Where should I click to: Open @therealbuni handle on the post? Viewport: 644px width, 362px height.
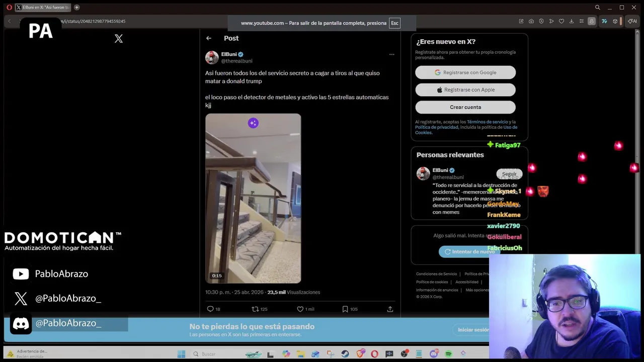(236, 61)
